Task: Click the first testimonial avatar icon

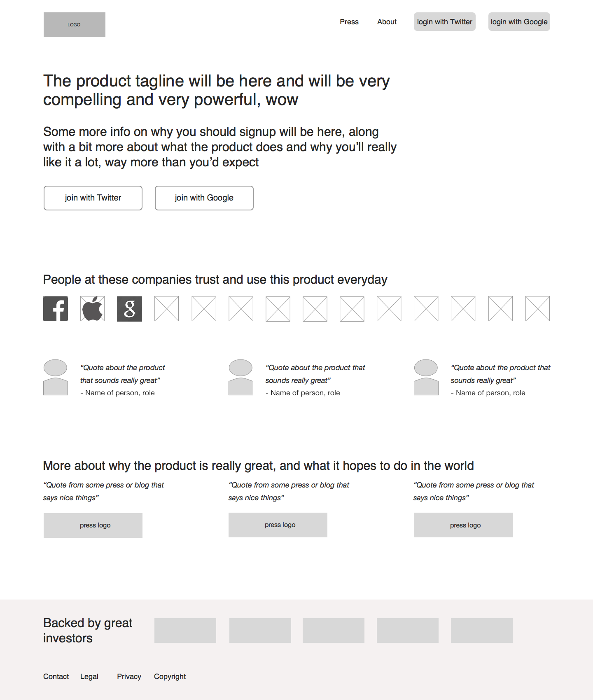Action: (56, 378)
